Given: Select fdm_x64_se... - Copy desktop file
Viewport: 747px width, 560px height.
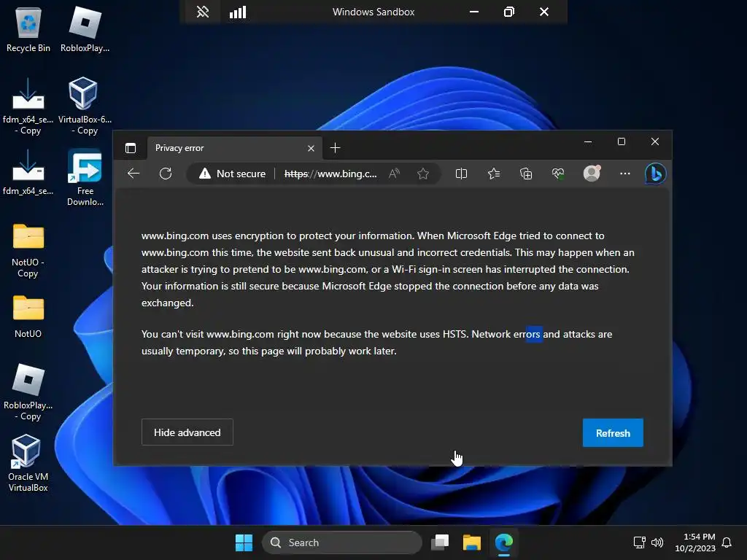Looking at the screenshot, I should tap(28, 106).
